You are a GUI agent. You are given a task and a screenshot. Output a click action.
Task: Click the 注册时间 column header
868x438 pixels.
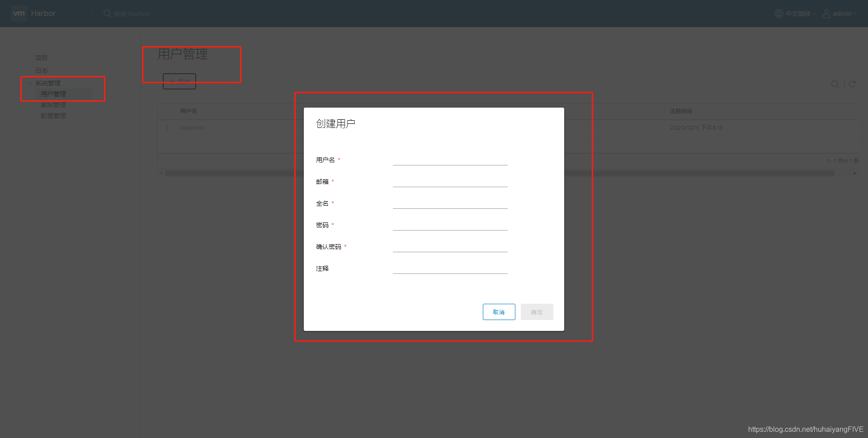[x=681, y=111]
